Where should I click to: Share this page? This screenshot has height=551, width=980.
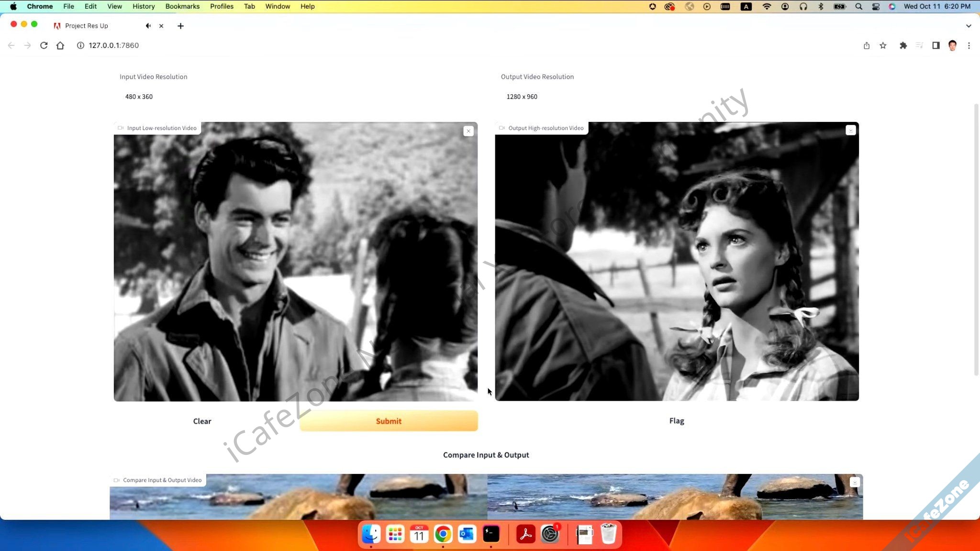867,45
